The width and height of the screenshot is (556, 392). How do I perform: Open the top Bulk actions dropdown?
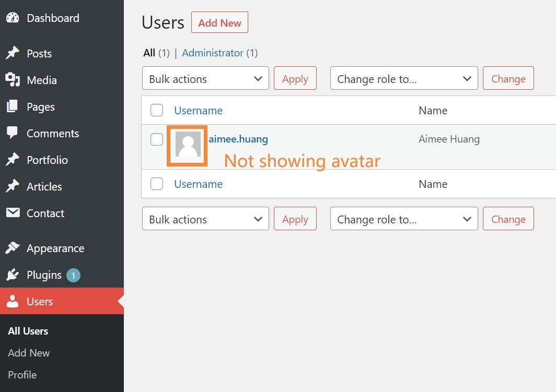205,78
